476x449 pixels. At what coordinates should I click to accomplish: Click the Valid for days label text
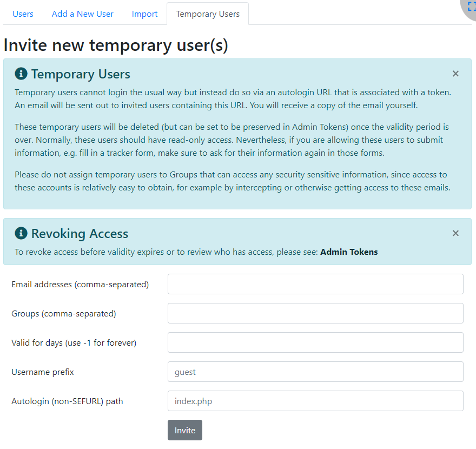pyautogui.click(x=74, y=342)
